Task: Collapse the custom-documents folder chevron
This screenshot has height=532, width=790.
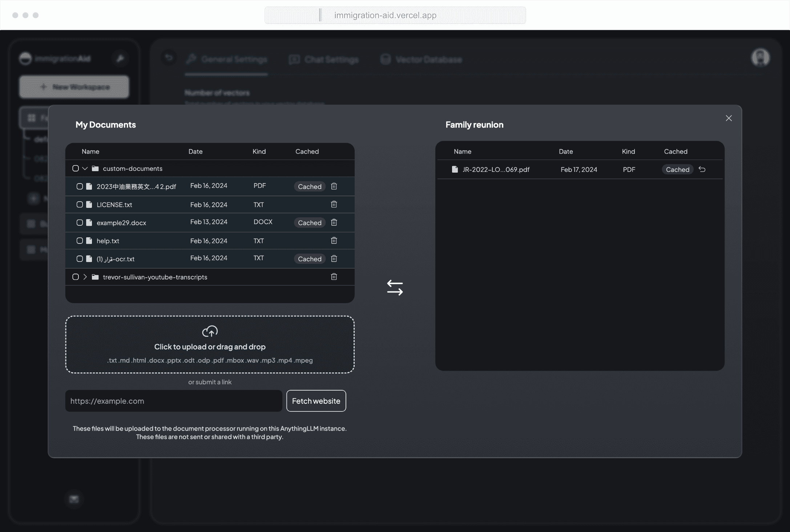Action: coord(85,169)
